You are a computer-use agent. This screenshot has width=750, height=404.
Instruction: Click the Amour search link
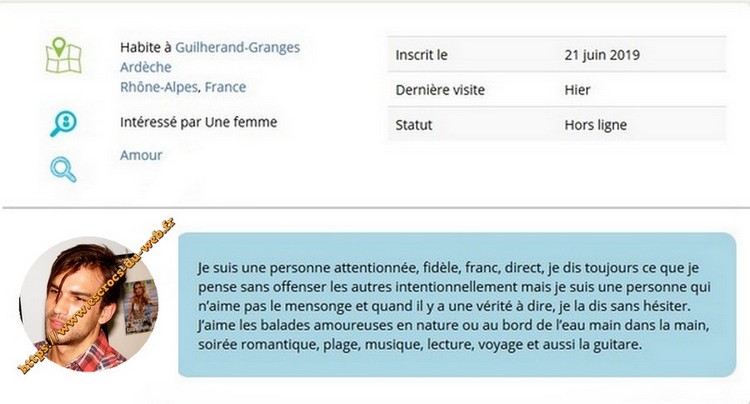pyautogui.click(x=141, y=155)
